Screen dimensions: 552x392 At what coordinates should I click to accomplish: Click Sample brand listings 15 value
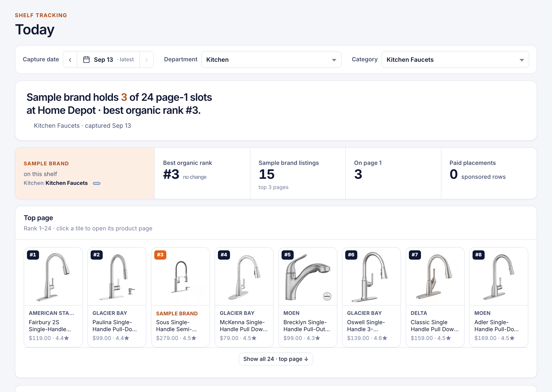pyautogui.click(x=266, y=174)
